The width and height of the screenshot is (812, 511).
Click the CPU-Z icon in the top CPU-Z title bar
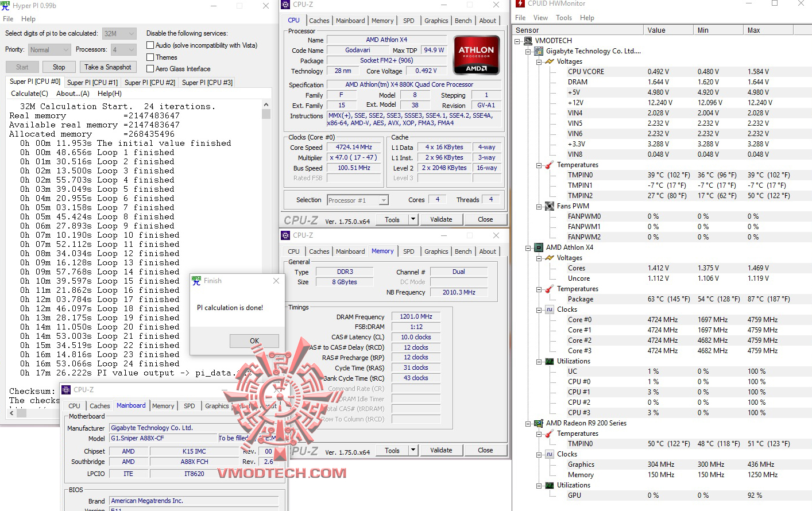[285, 5]
